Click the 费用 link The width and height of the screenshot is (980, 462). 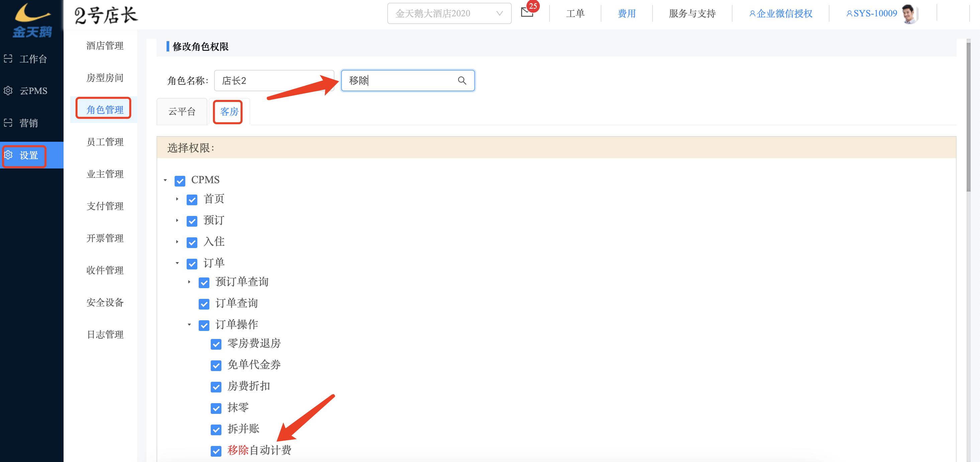click(x=626, y=14)
